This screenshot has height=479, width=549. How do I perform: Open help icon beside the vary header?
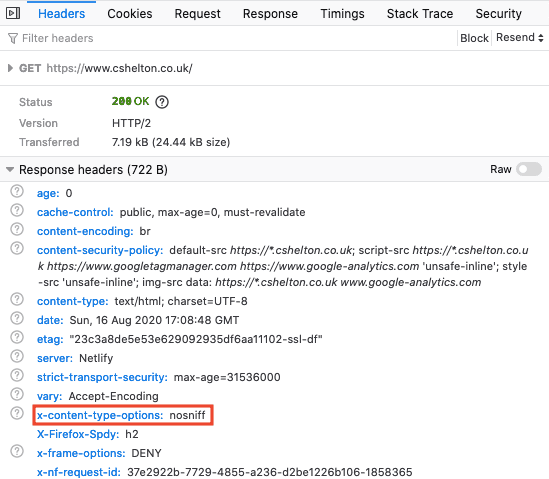tap(17, 394)
